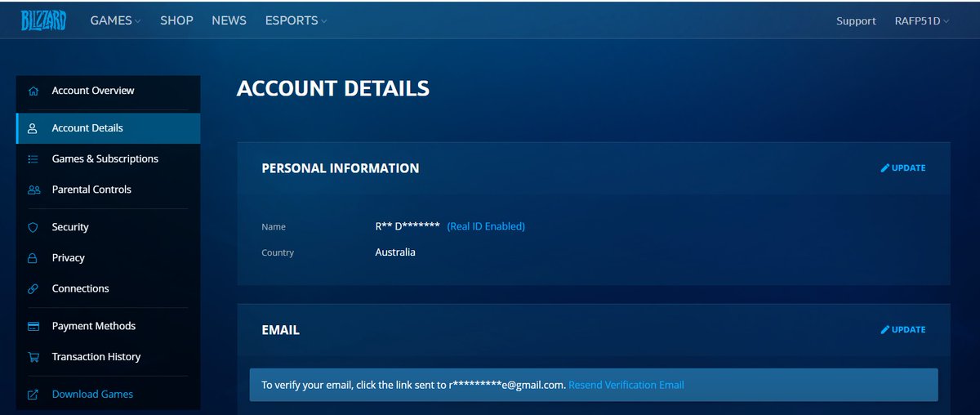Click the Email section heading
The image size is (980, 415).
coord(281,331)
